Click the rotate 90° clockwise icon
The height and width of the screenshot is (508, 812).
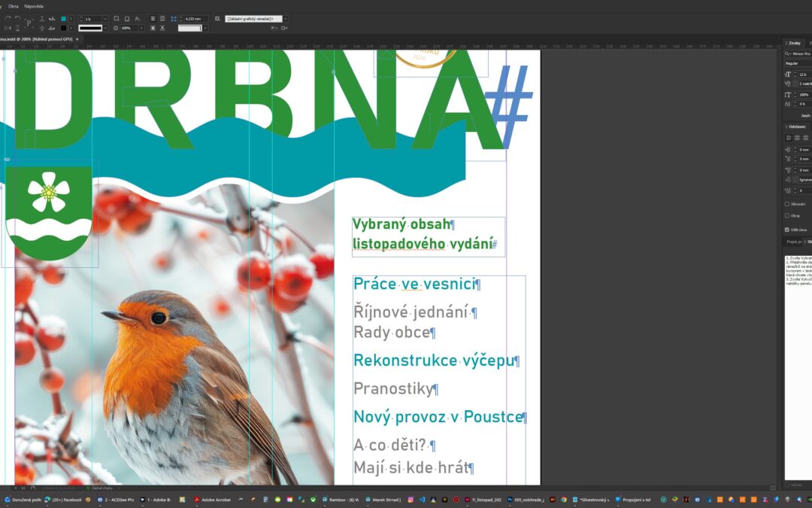coord(8,18)
